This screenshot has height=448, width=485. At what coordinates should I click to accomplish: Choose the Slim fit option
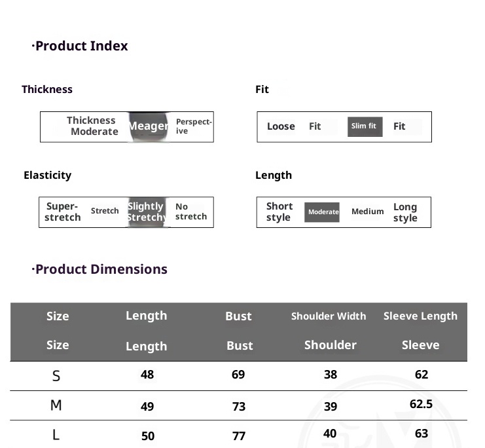[x=364, y=126]
